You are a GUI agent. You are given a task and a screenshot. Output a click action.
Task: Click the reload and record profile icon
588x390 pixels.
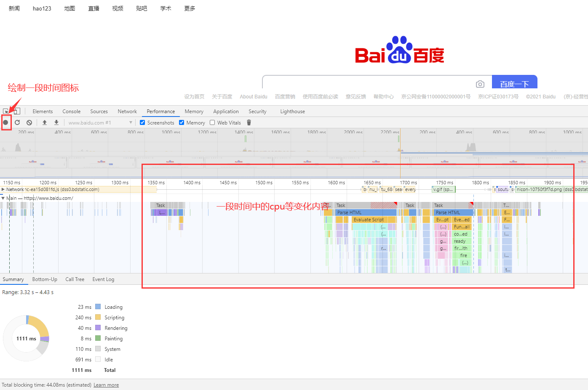tap(17, 122)
